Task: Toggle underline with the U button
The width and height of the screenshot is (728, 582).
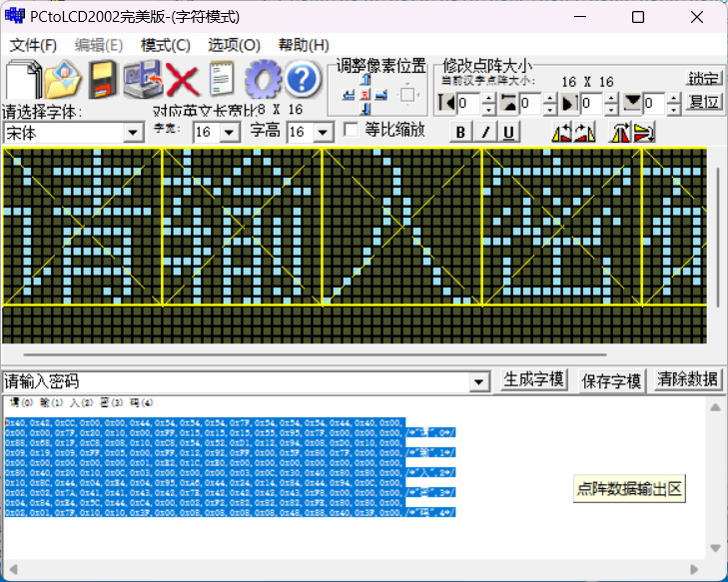Action: [508, 133]
